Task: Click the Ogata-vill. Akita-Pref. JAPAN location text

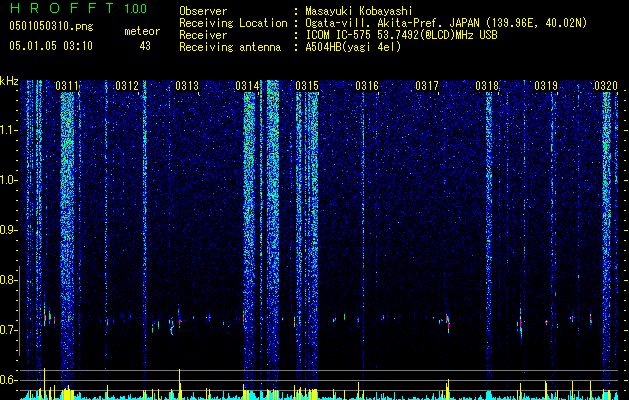Action: tap(446, 23)
